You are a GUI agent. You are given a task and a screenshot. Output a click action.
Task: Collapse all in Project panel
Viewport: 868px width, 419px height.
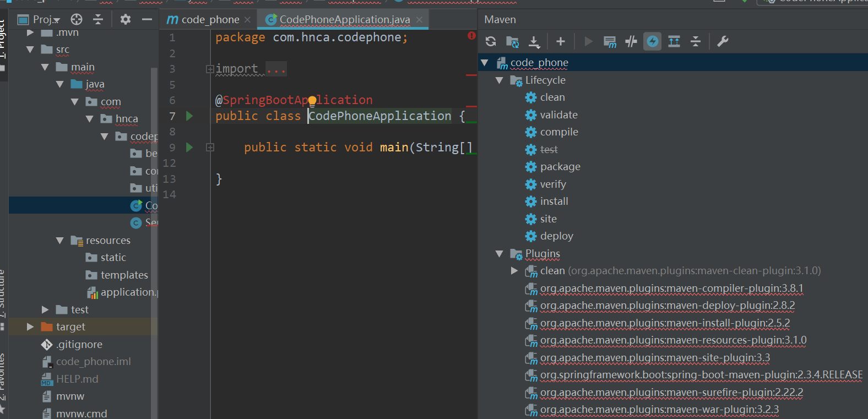click(x=98, y=20)
